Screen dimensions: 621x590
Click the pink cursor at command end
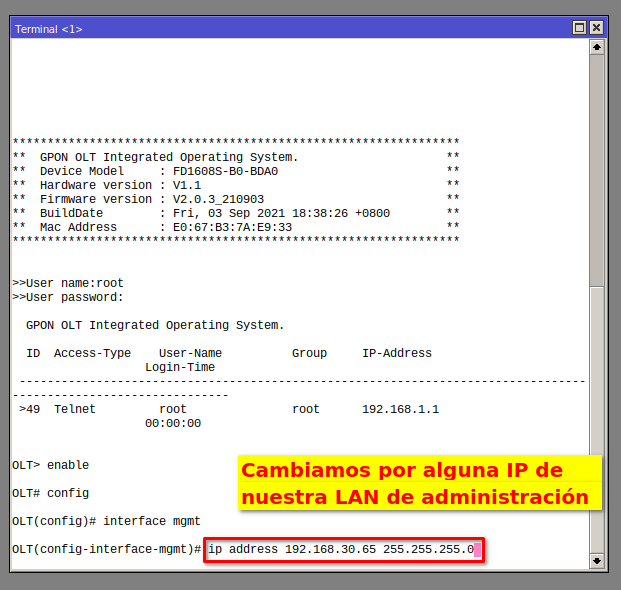tap(479, 550)
